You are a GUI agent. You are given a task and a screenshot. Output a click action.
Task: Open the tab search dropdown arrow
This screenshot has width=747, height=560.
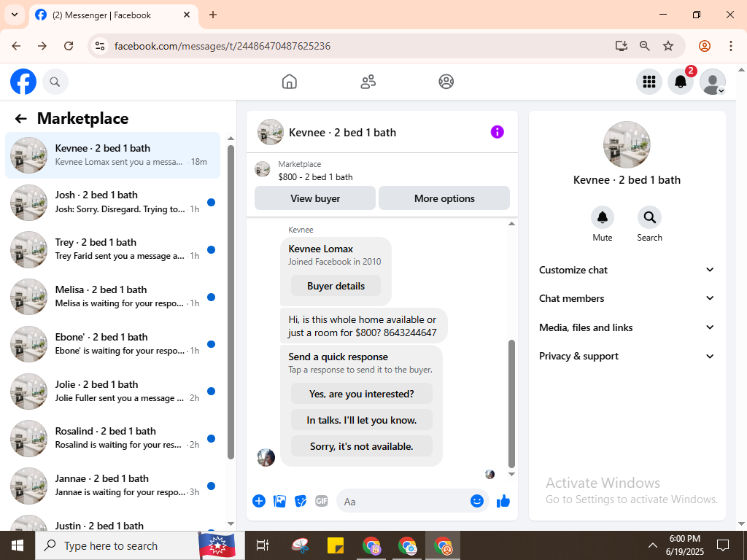click(15, 15)
